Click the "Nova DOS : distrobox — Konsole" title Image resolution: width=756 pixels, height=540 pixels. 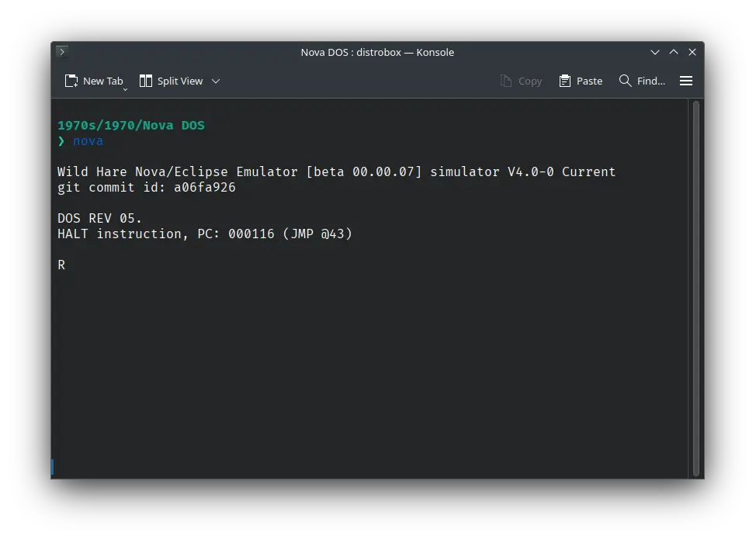(x=377, y=52)
